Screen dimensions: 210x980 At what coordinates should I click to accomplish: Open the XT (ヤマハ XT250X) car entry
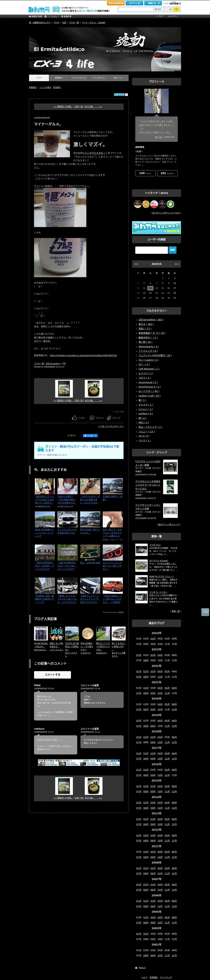(158, 560)
